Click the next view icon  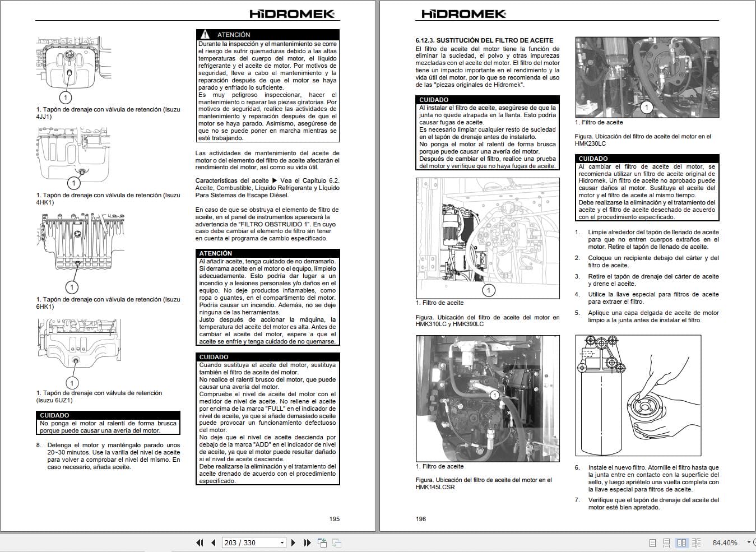[x=337, y=542]
